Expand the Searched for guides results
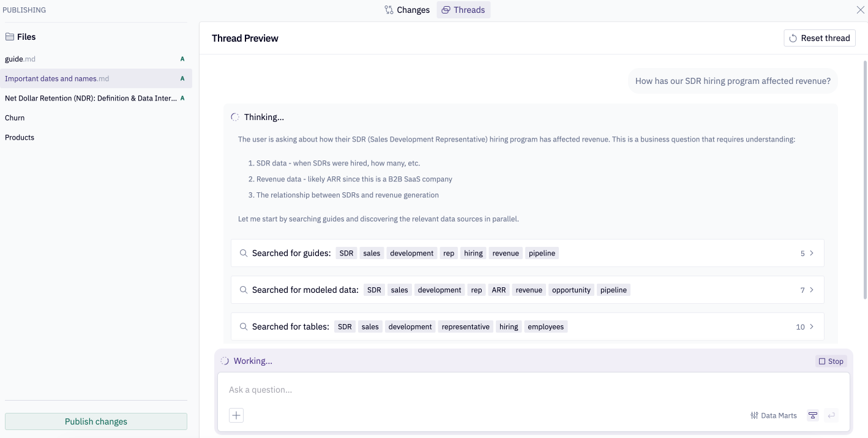Image resolution: width=868 pixels, height=438 pixels. point(812,253)
